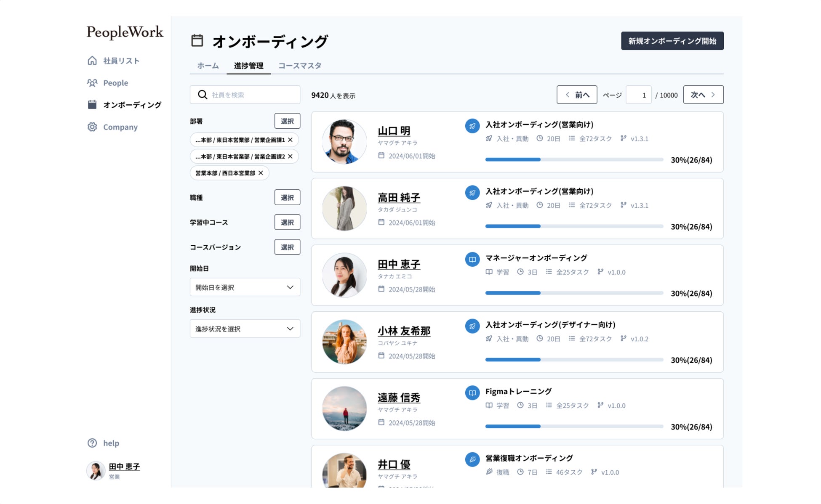Click the book icon on マネージャーオンボーディング
This screenshot has width=821, height=504.
click(x=472, y=259)
